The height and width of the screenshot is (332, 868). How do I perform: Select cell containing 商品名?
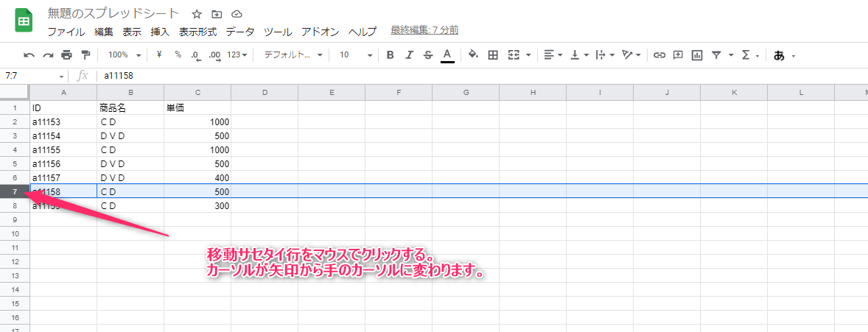pos(130,107)
